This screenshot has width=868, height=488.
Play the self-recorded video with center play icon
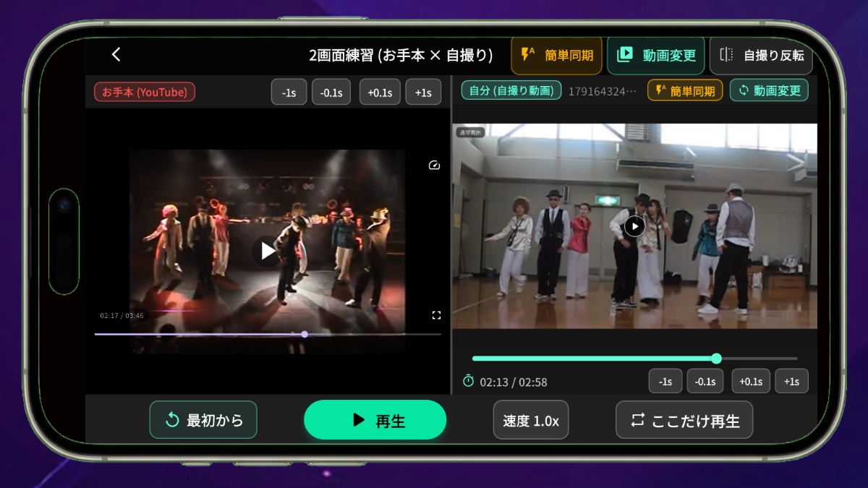(x=634, y=226)
